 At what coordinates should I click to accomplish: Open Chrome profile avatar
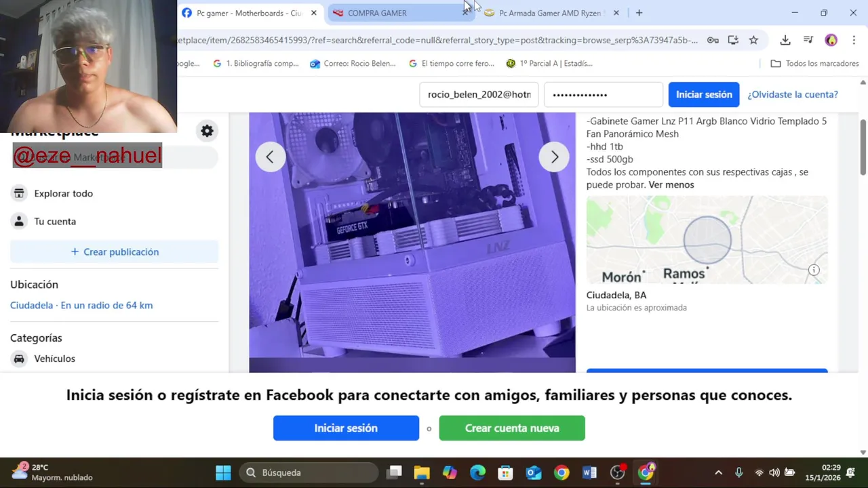pyautogui.click(x=831, y=40)
